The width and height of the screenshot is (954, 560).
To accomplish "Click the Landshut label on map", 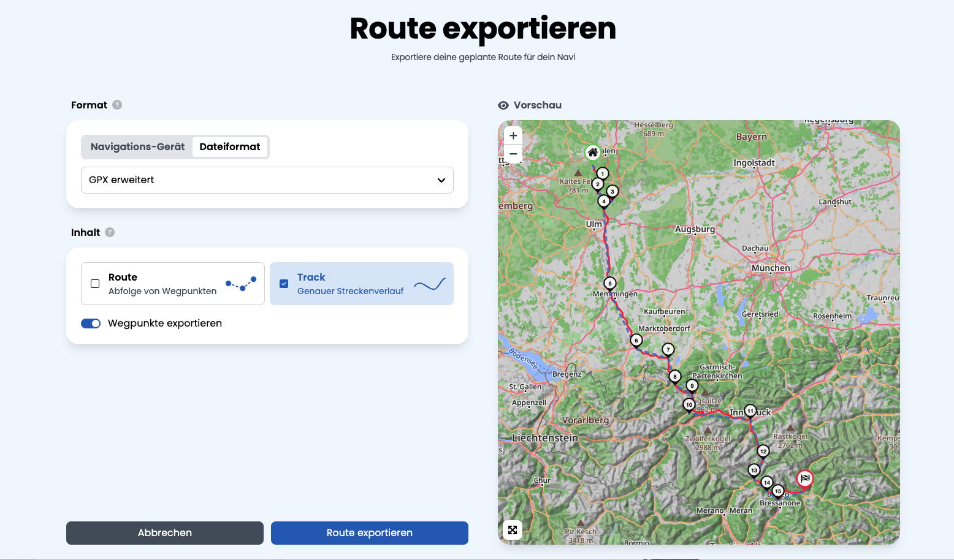I will (x=835, y=202).
